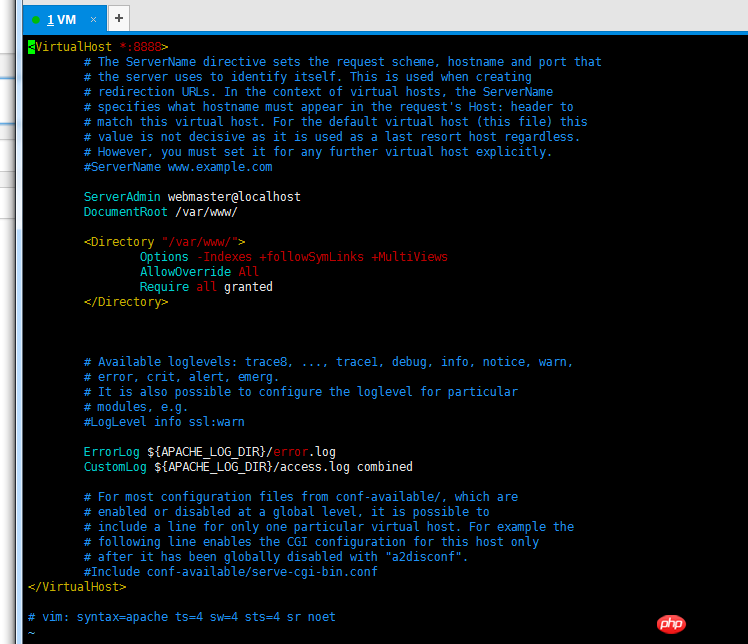
Task: Click the 'All' value after AllowOverride
Action: pos(249,272)
